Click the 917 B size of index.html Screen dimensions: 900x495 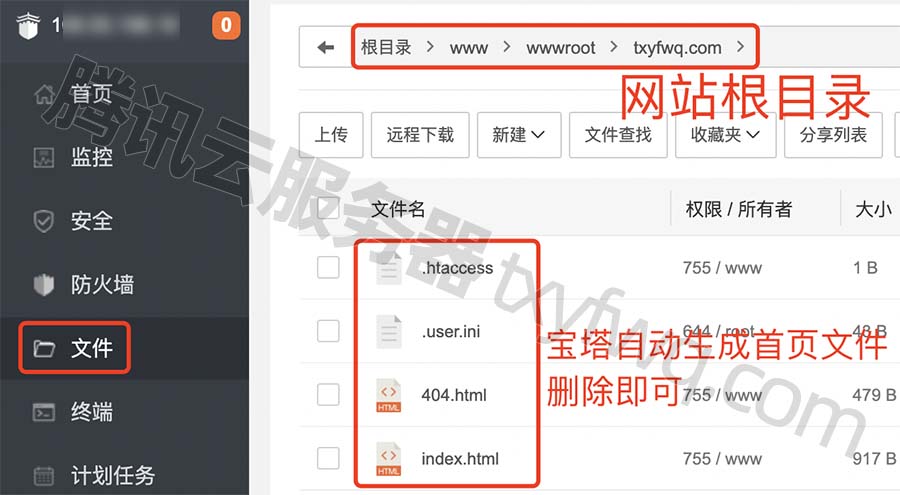(874, 459)
